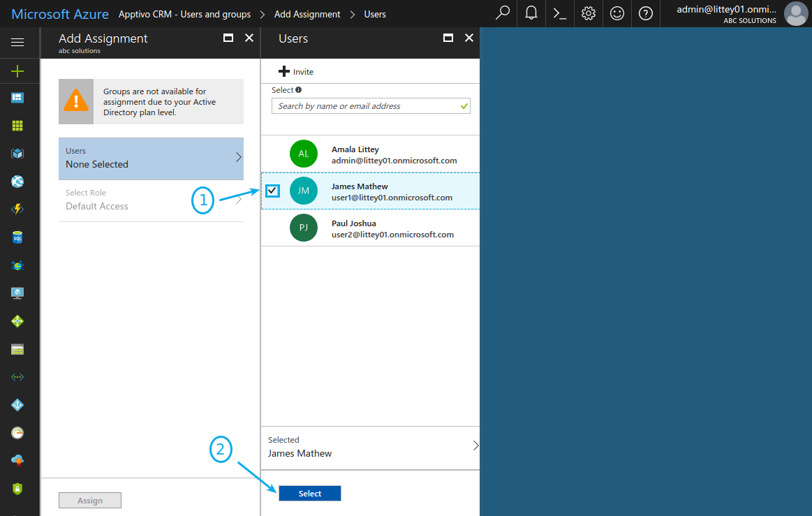
Task: Click the AL avatar of Amala Littey
Action: [304, 154]
